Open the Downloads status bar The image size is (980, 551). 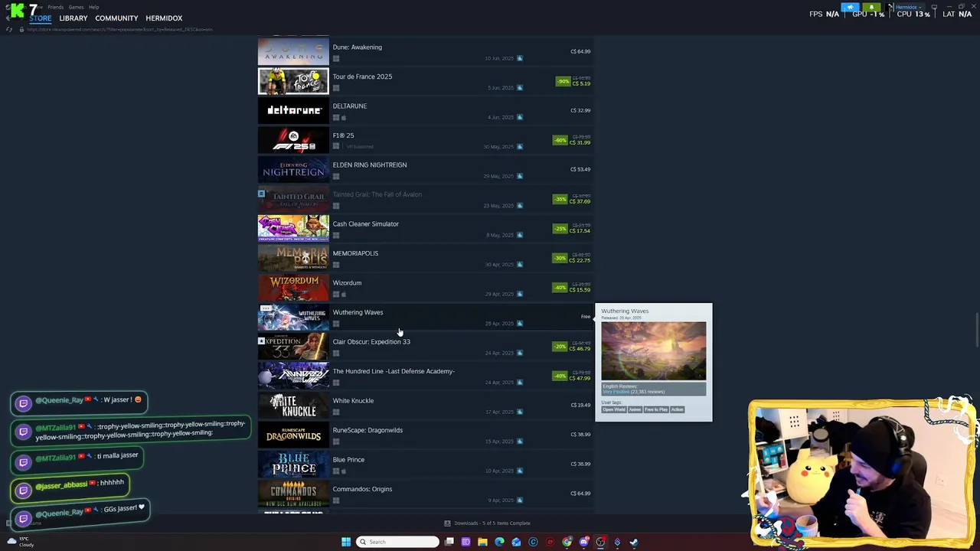(x=488, y=523)
